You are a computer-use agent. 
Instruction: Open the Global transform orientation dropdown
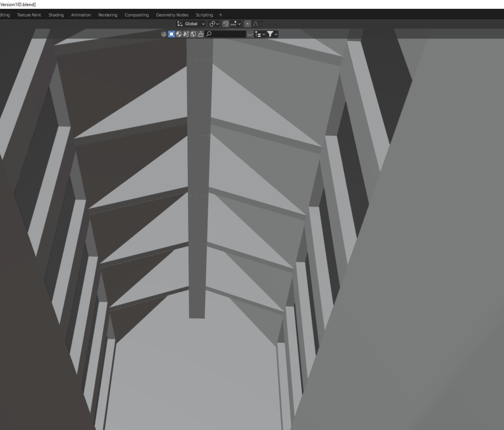[194, 24]
